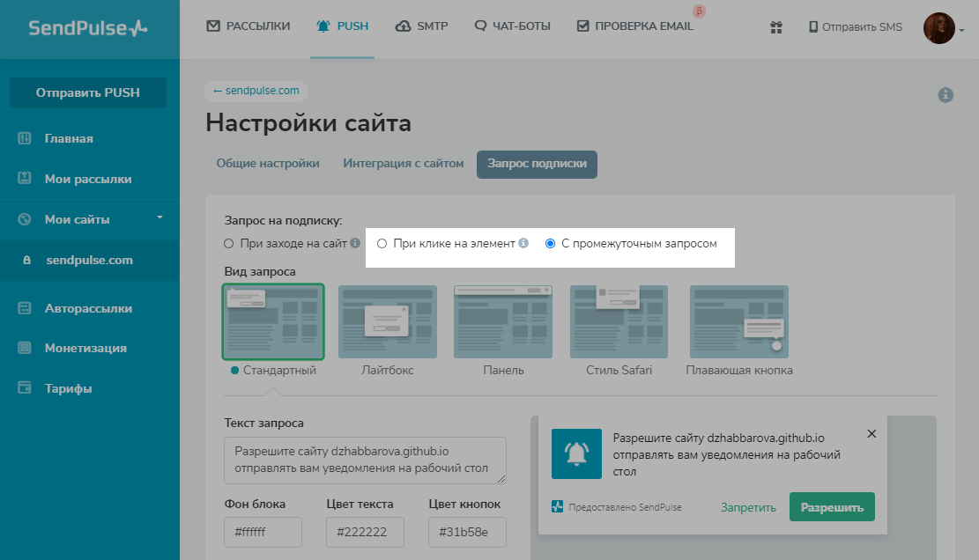Screen dimensions: 979x560
Task: Open 'Мои рассылки' in the sidebar
Action: (88, 179)
